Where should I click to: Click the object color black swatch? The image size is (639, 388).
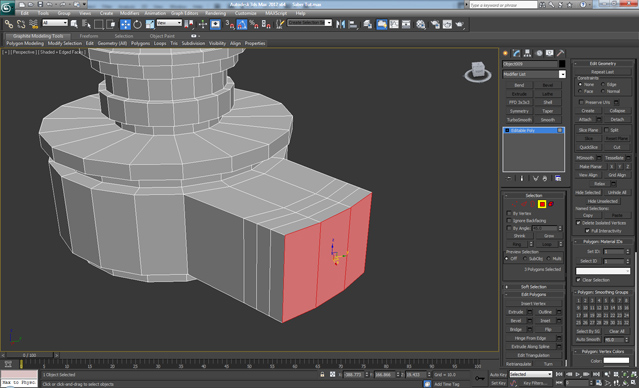562,64
